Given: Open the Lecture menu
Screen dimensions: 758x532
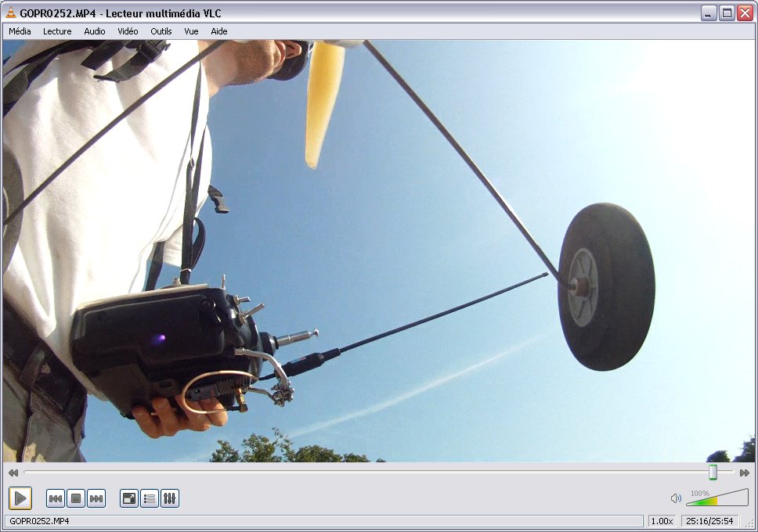Looking at the screenshot, I should pyautogui.click(x=57, y=31).
